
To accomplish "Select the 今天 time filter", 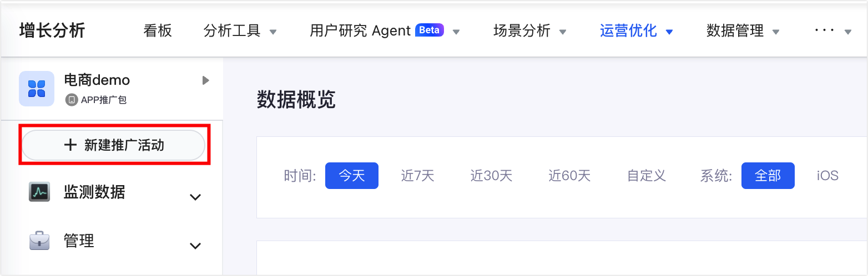I will coord(351,176).
